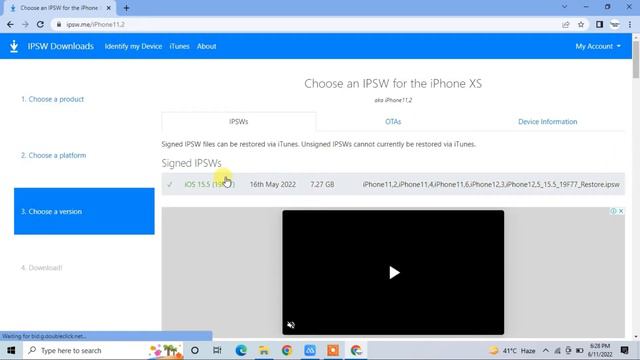Click the taskbar clock showing 6:28 PM

click(x=600, y=350)
